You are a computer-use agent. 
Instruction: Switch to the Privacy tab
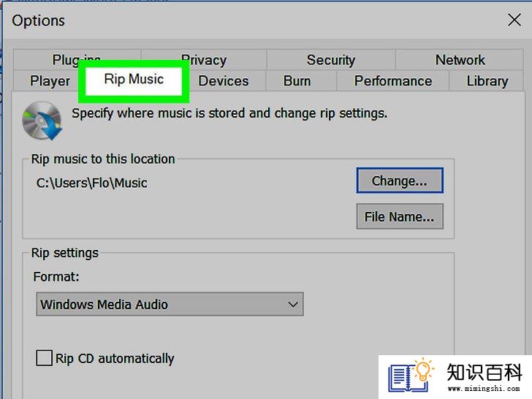(x=204, y=60)
